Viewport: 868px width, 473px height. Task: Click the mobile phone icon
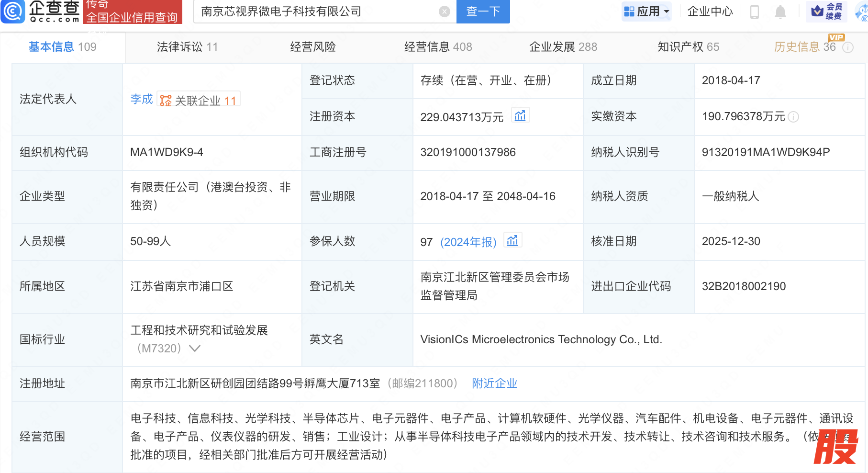click(755, 11)
